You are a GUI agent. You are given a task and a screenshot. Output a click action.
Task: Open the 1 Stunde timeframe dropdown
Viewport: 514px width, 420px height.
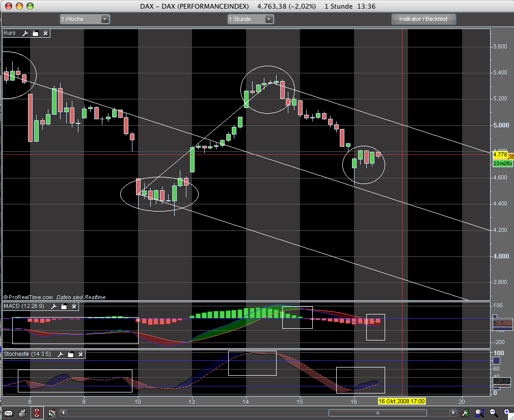click(x=251, y=19)
